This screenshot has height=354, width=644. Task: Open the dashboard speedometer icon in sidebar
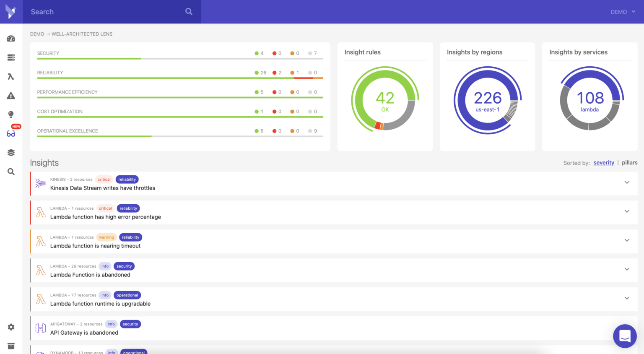pos(11,39)
